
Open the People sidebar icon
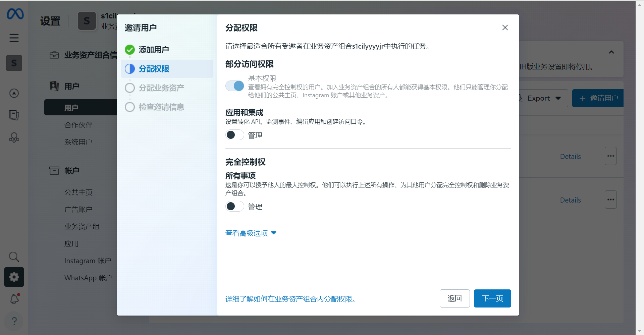pos(14,137)
